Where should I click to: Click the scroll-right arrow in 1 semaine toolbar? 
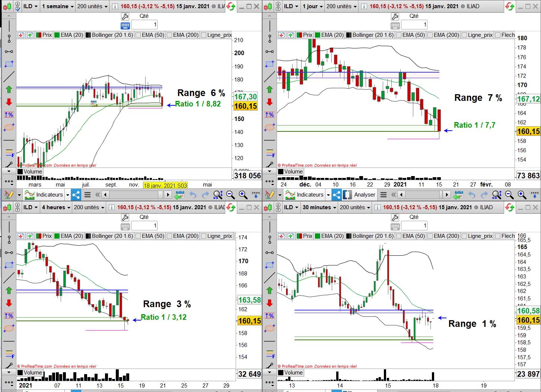(168, 195)
